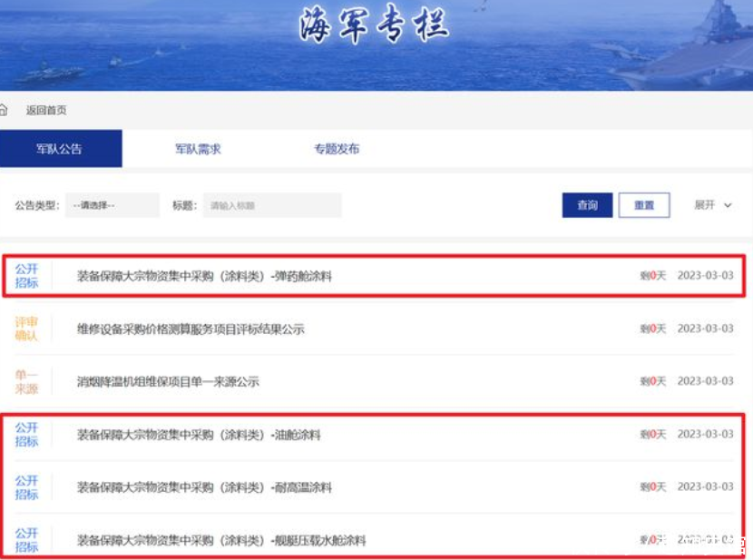The image size is (753, 560).
Task: Open 消烟降温机组维保项目单一来源公示
Action: pyautogui.click(x=168, y=381)
